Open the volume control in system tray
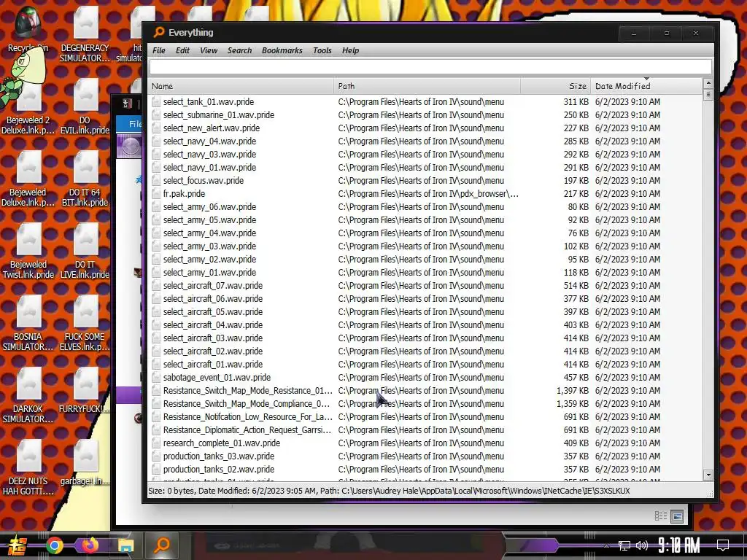This screenshot has width=747, height=560. click(x=642, y=545)
